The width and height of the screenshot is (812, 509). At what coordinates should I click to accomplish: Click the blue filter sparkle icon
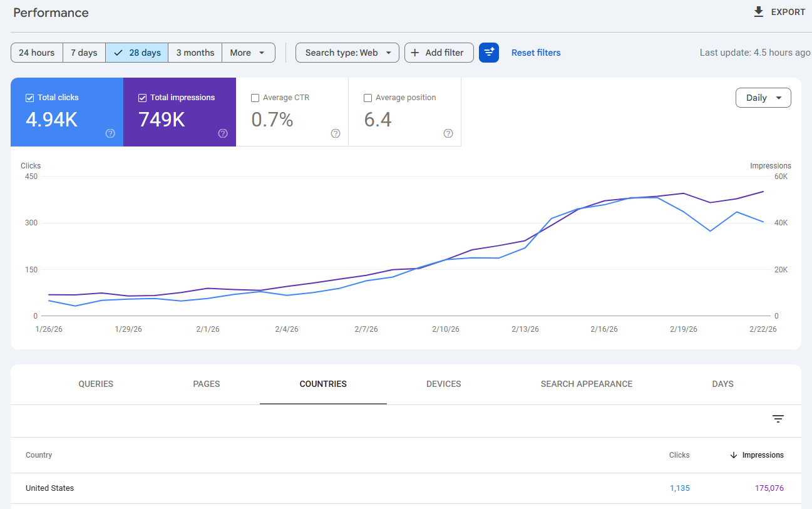point(489,53)
